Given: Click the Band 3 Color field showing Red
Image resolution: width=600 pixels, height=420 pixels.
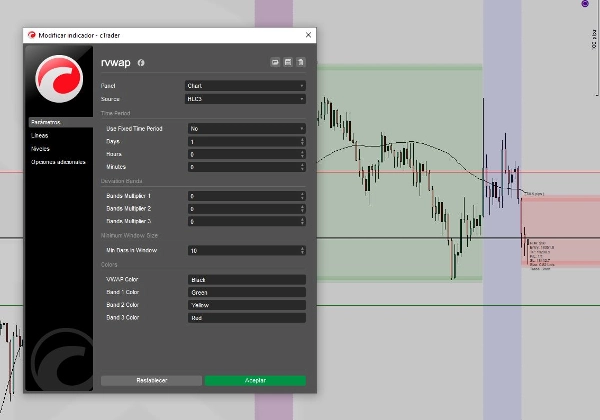Looking at the screenshot, I should pos(245,317).
